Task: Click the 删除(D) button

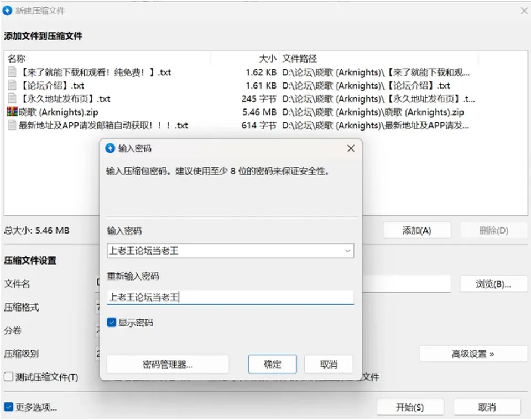Action: (x=494, y=230)
